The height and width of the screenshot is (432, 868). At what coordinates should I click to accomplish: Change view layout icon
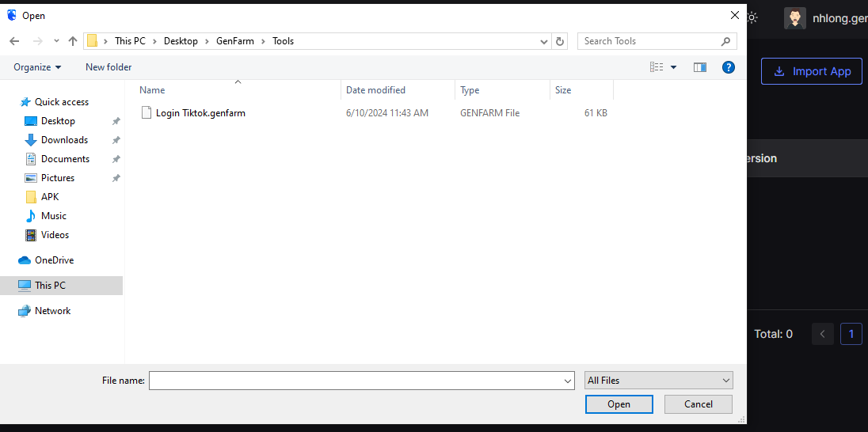pyautogui.click(x=657, y=67)
